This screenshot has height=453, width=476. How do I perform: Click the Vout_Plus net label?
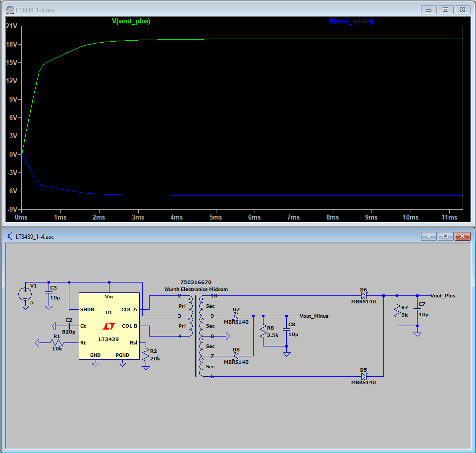click(x=443, y=295)
